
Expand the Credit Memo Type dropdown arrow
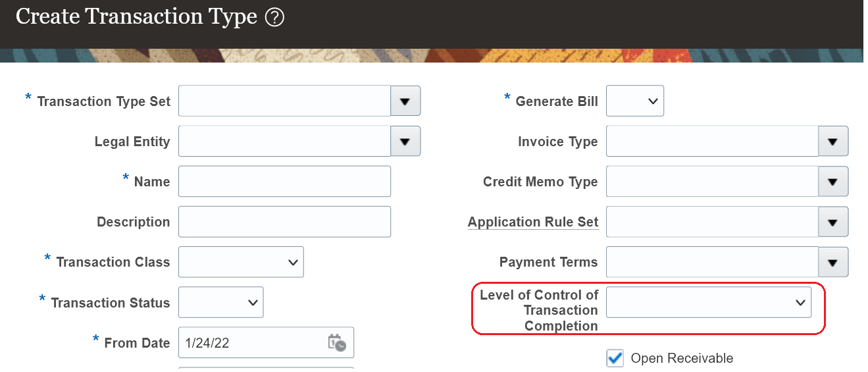(833, 182)
